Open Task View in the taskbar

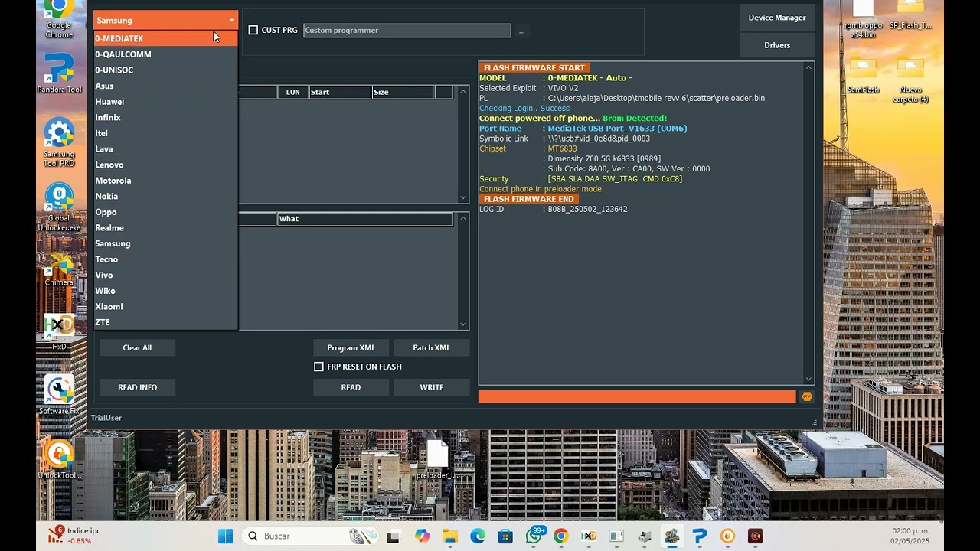coord(393,536)
